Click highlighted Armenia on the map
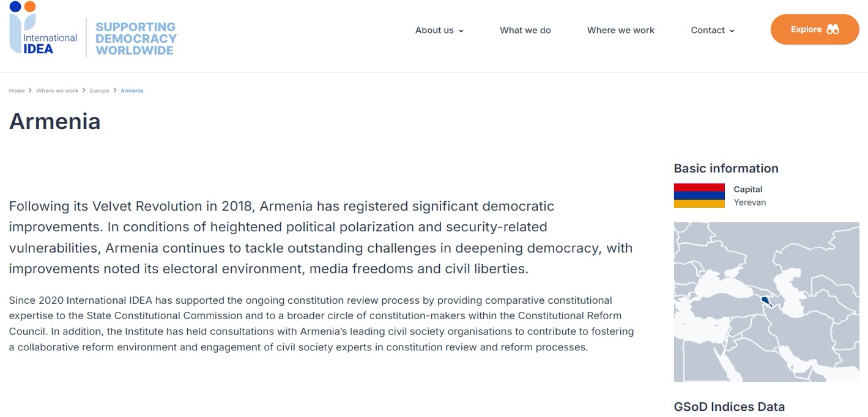Image resolution: width=868 pixels, height=417 pixels. point(765,301)
